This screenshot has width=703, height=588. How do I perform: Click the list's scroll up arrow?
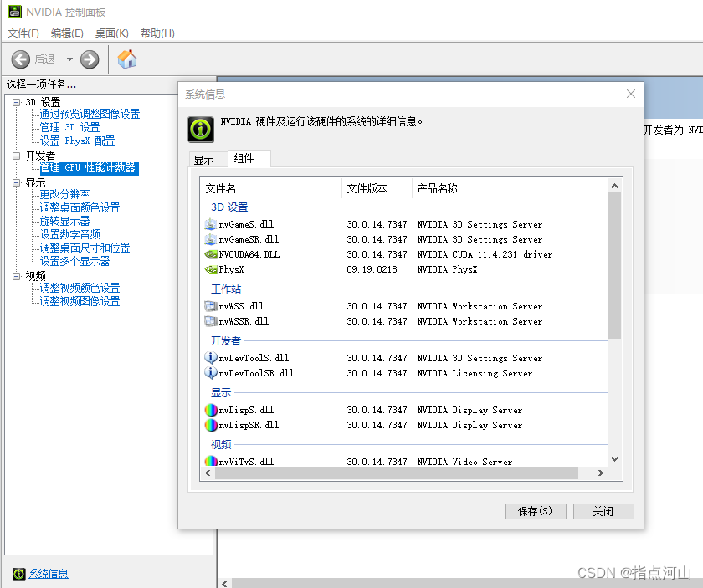point(614,186)
